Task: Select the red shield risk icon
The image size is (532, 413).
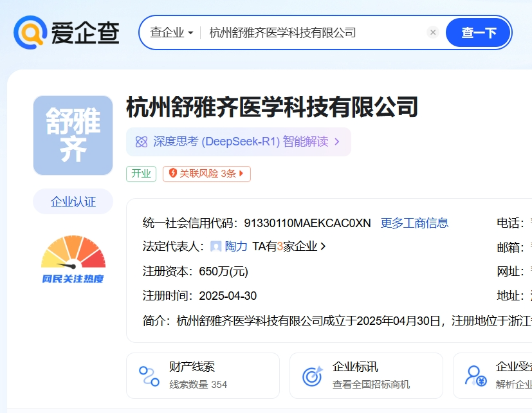Action: tap(172, 173)
